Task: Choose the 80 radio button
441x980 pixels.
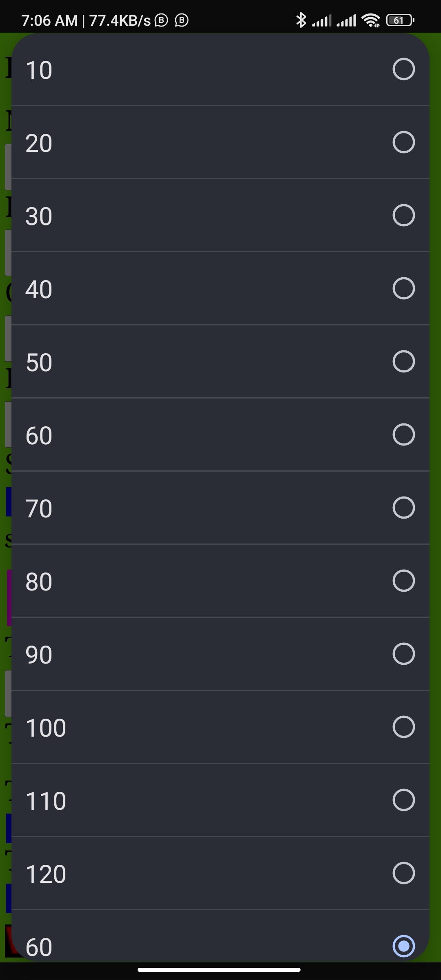Action: 403,581
